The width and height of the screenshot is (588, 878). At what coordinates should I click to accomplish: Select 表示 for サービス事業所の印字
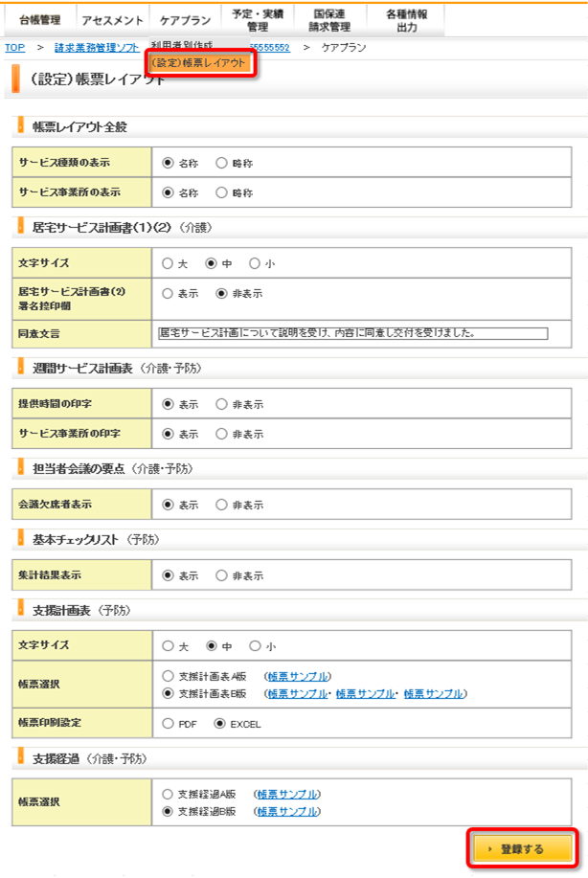(x=168, y=434)
